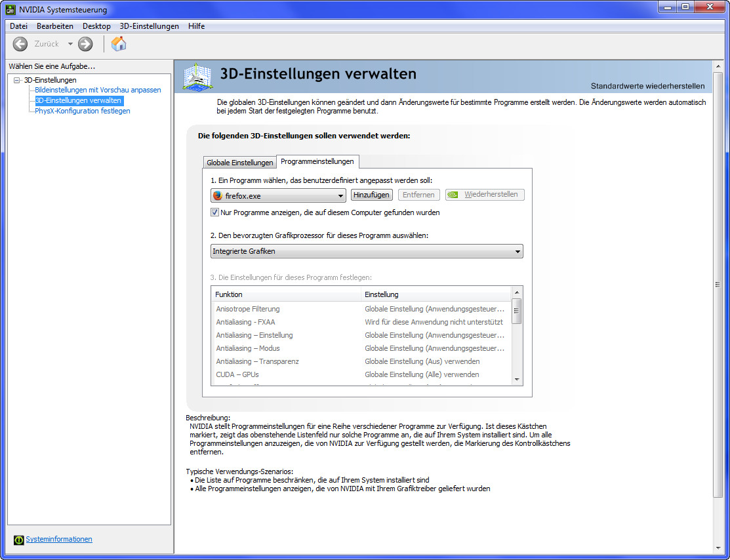The width and height of the screenshot is (730, 560).
Task: Click the Entfernen button
Action: click(418, 195)
